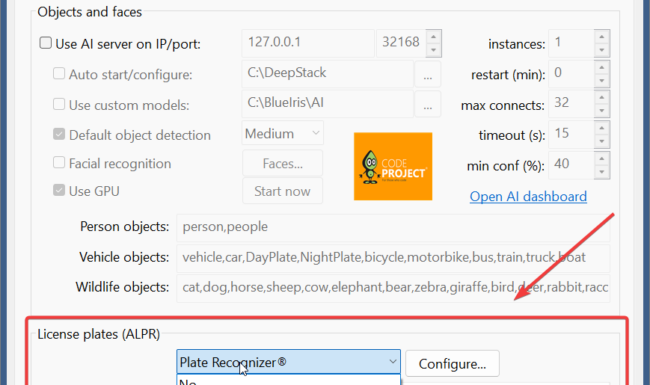Increase timeout (s) with up arrow

point(602,128)
